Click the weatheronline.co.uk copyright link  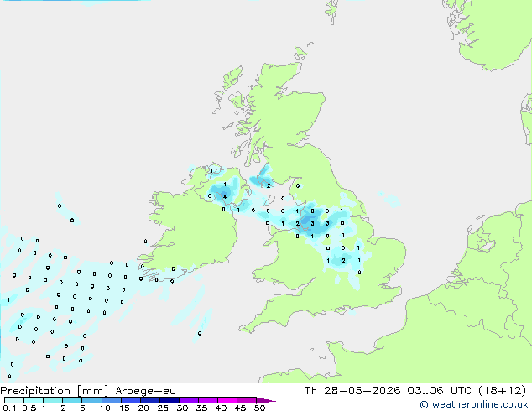pos(474,404)
